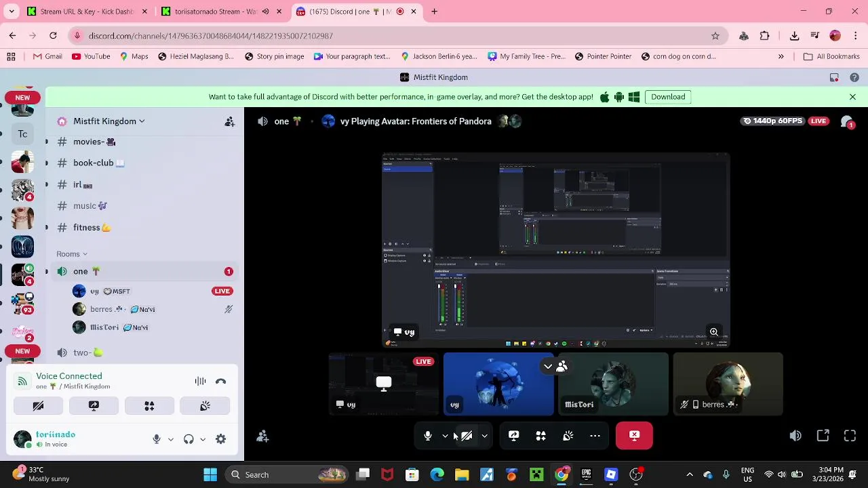Select vy's live screen share tile
Screen dimensions: 868x488
coord(384,384)
